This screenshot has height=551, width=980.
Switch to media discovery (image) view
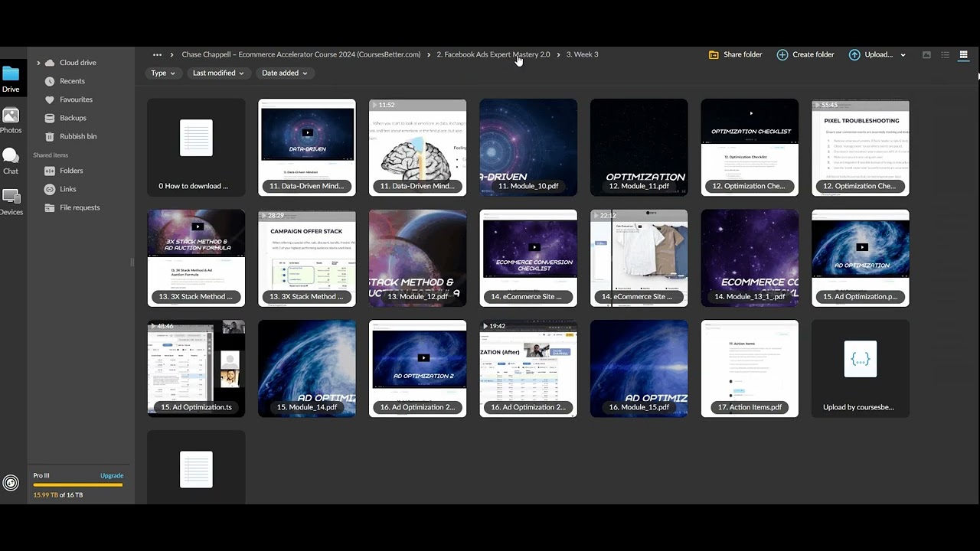[926, 55]
